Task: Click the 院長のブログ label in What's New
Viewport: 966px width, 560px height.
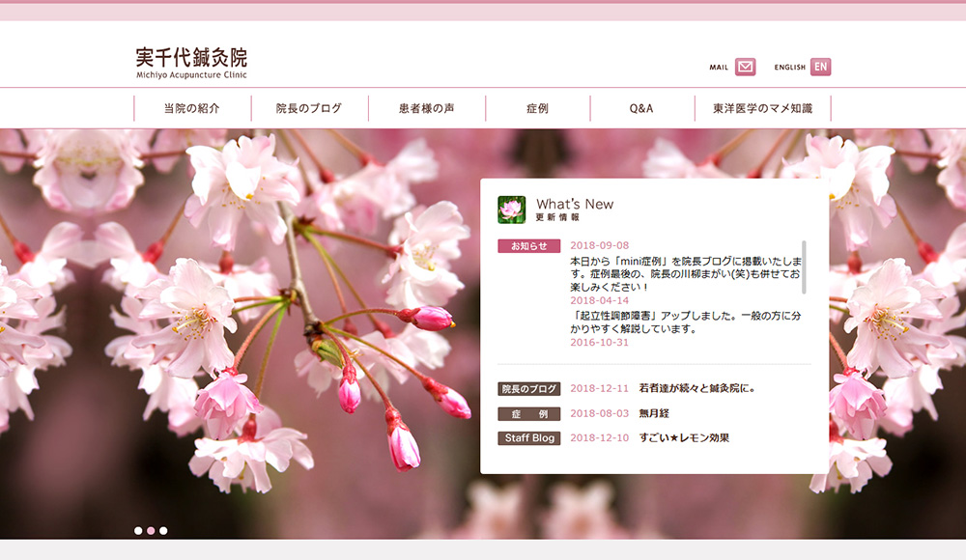Action: [529, 389]
